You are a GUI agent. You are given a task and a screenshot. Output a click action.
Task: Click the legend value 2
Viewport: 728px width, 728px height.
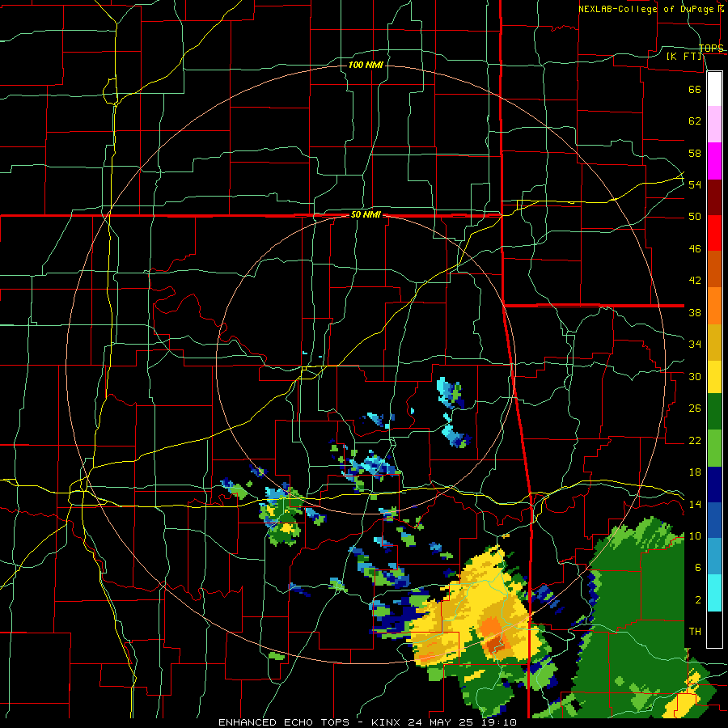click(x=698, y=600)
